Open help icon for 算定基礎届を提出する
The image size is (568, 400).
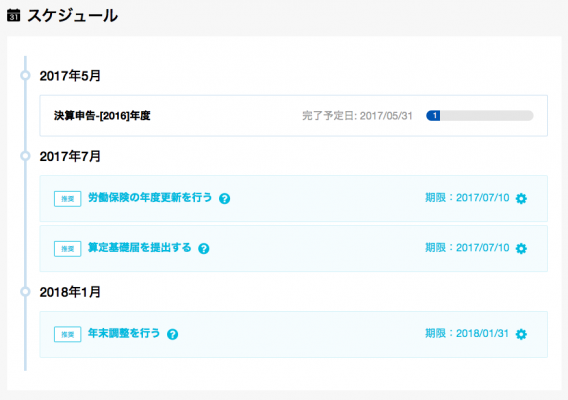[204, 249]
